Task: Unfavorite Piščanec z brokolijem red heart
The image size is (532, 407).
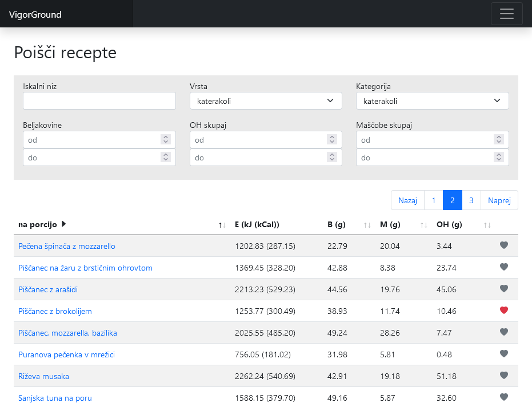Action: tap(503, 311)
